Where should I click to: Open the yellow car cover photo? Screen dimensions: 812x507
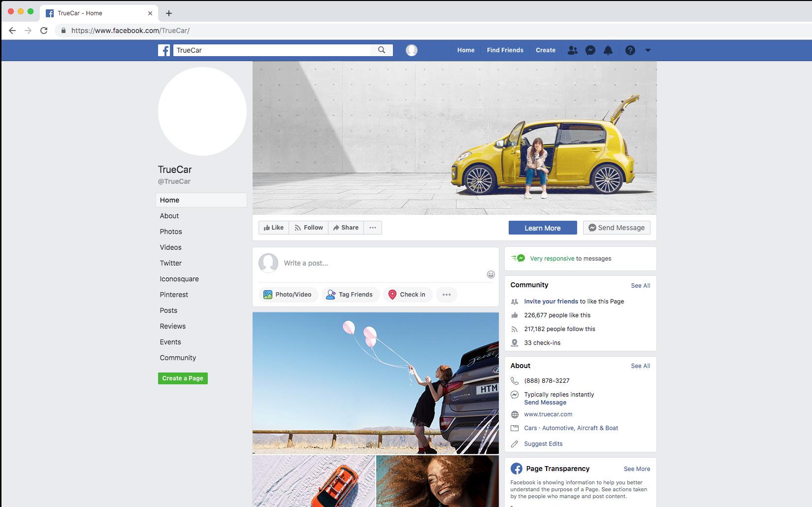(x=455, y=138)
